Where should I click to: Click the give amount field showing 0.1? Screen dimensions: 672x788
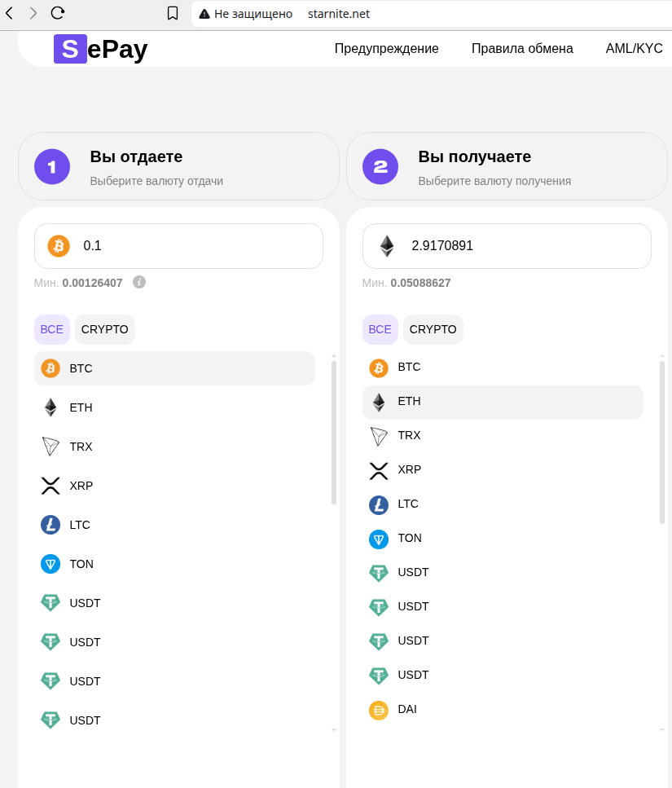[195, 246]
